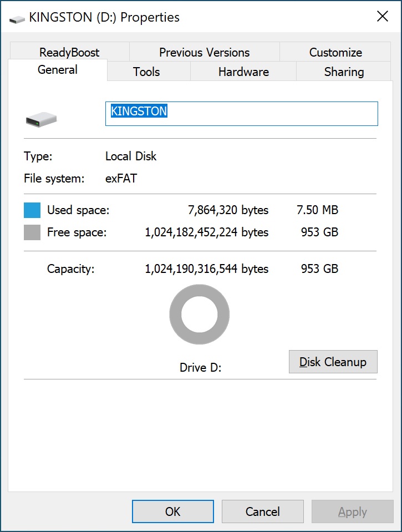Click the Cancel button
The image size is (402, 532).
pyautogui.click(x=263, y=511)
